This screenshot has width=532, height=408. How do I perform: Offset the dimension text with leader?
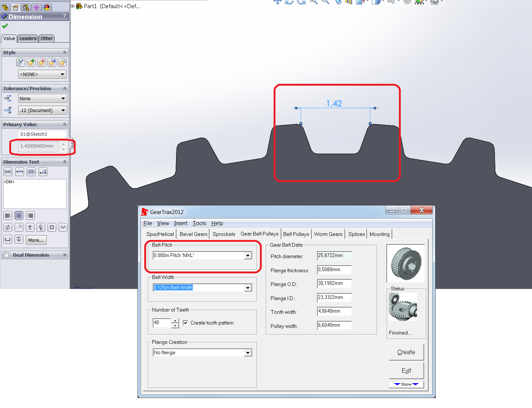43,172
